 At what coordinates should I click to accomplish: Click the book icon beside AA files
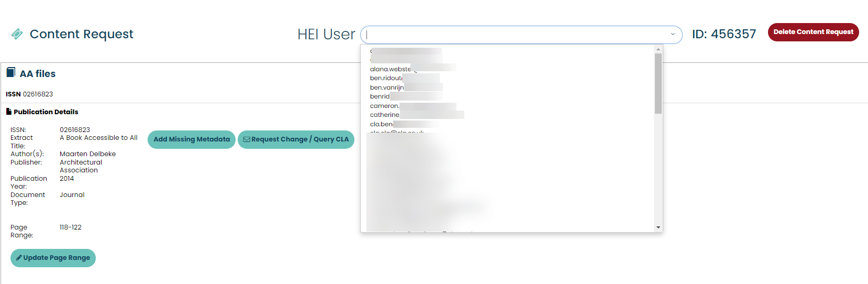click(x=10, y=73)
